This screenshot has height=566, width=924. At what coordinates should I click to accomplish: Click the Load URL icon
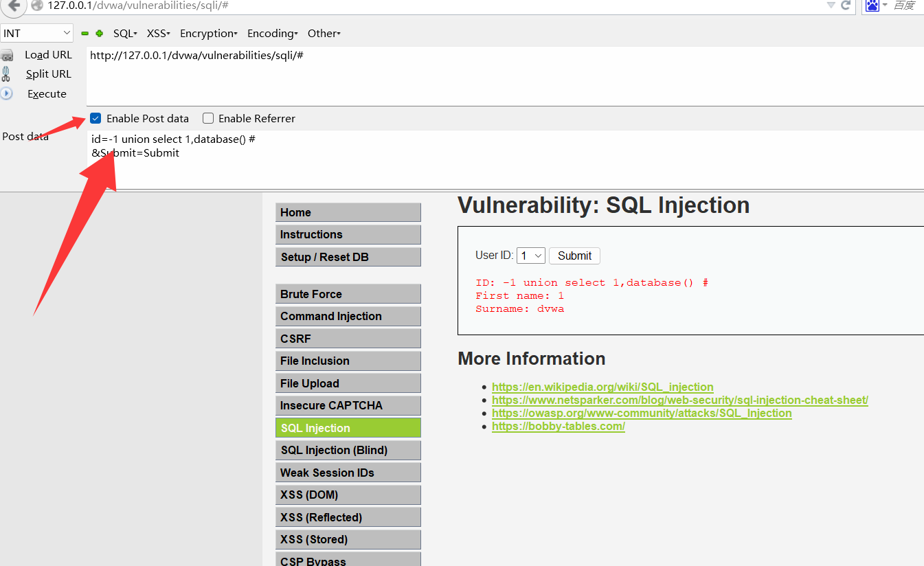pos(7,55)
